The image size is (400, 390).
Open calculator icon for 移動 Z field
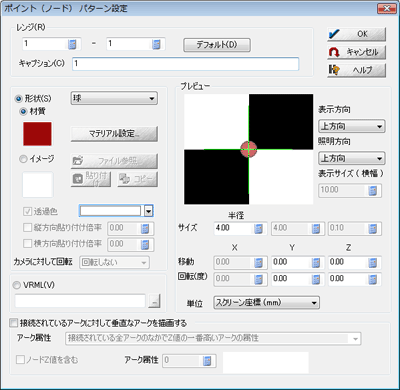[373, 263]
